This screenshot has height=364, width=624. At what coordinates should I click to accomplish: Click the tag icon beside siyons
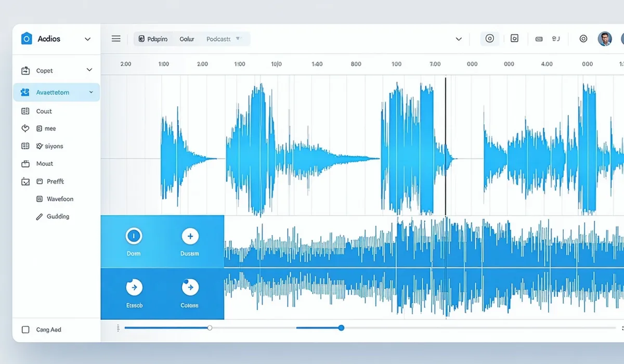click(40, 146)
